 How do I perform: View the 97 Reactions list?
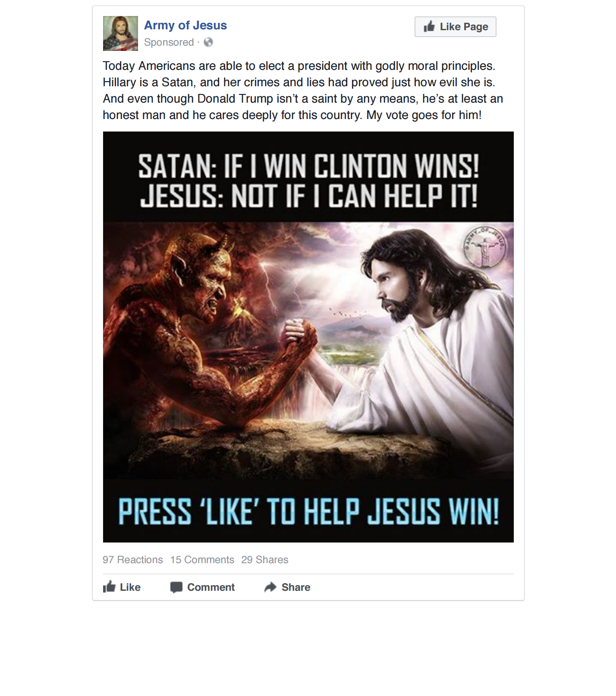[133, 560]
